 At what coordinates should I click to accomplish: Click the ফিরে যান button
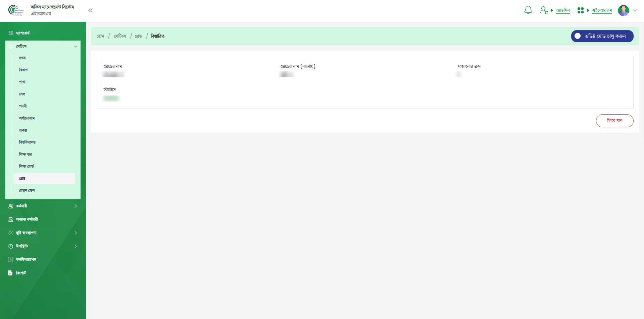click(614, 121)
